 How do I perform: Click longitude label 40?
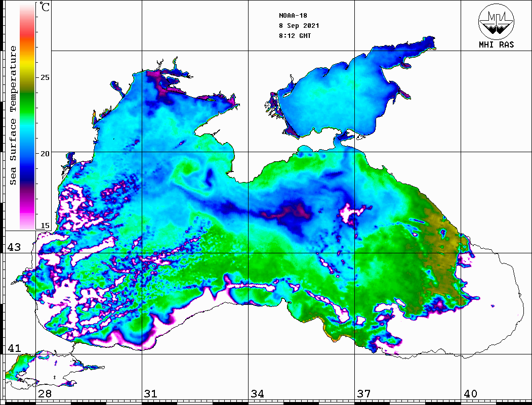click(470, 394)
